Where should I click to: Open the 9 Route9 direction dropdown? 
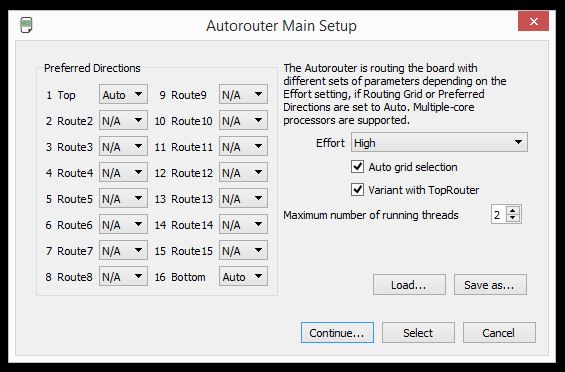click(x=243, y=94)
